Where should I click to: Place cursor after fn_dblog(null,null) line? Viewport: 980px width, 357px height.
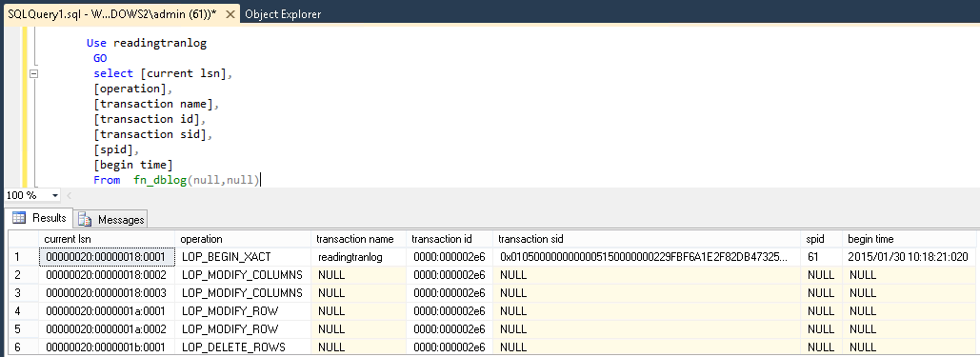pos(260,180)
